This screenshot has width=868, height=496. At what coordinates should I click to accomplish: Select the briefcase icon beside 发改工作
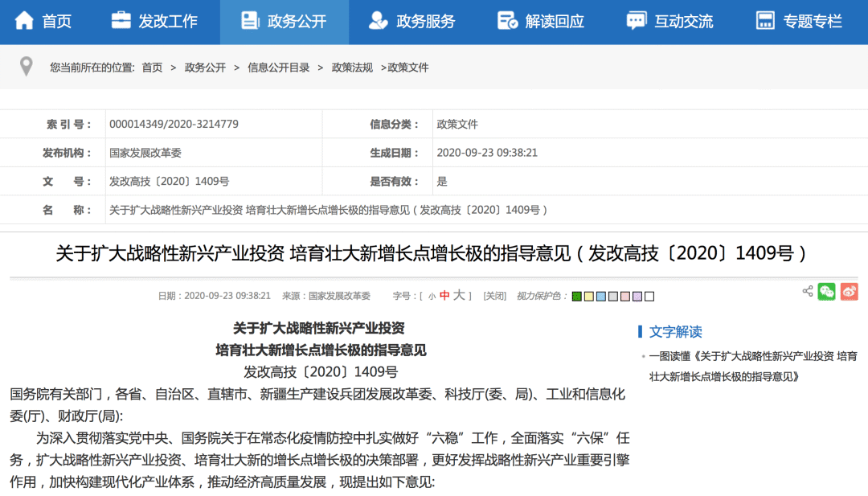(x=120, y=21)
